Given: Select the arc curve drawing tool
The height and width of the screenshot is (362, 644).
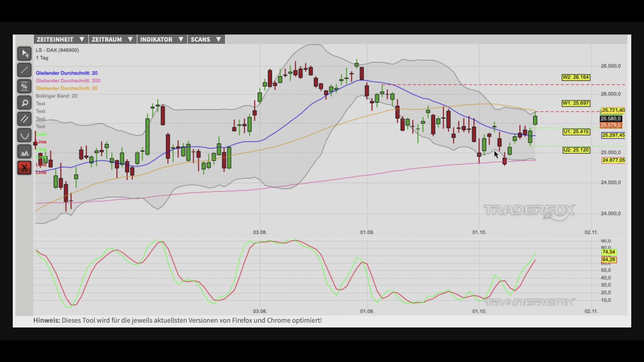Looking at the screenshot, I should coord(24,135).
